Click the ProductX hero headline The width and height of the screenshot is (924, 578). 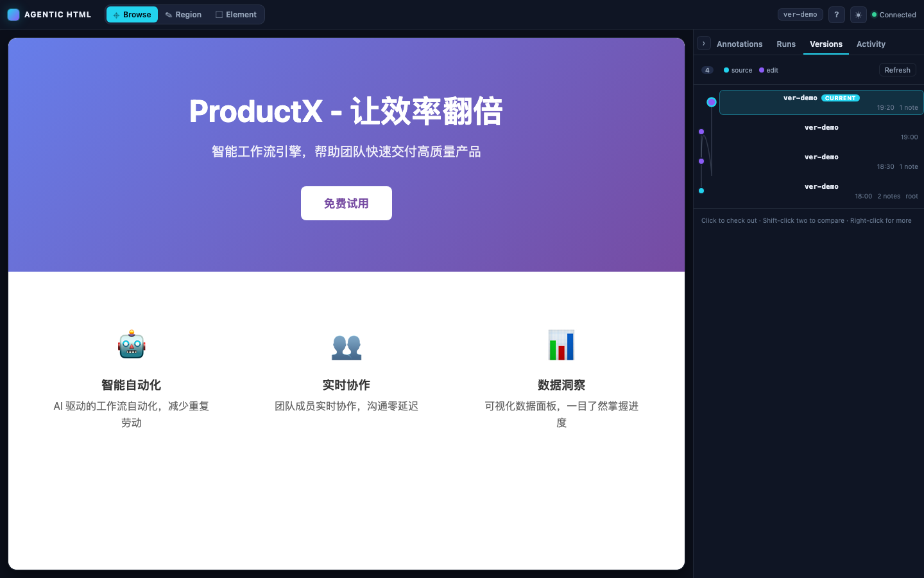(x=346, y=111)
